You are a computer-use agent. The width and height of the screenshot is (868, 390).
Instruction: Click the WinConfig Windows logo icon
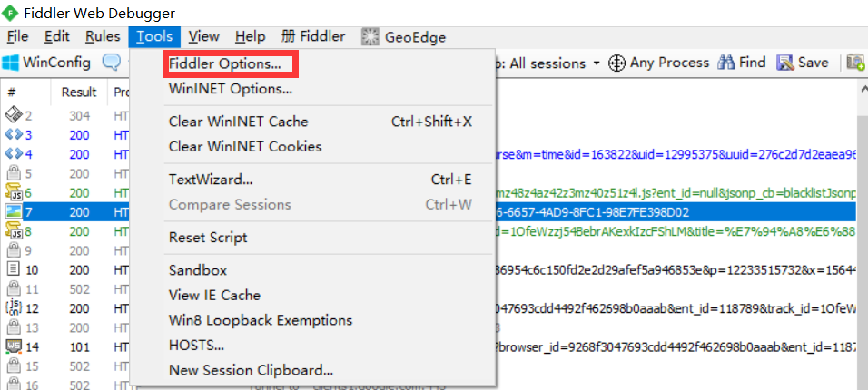coord(10,63)
